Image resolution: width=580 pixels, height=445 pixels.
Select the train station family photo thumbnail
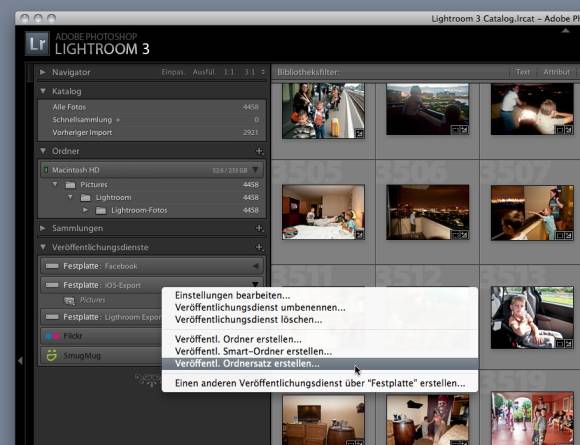coord(323,111)
